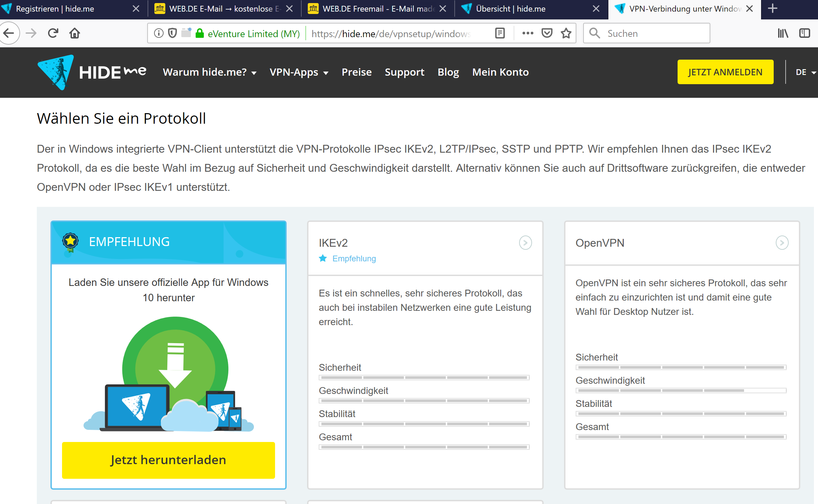Screen dimensions: 818x504
Task: Click the EMPFEHLUNG banner header
Action: click(x=168, y=242)
